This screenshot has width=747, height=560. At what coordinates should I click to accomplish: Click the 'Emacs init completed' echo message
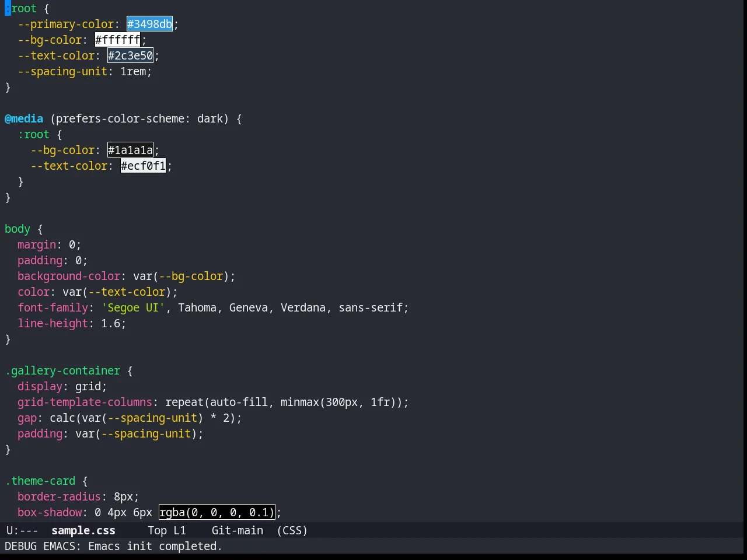[155, 546]
